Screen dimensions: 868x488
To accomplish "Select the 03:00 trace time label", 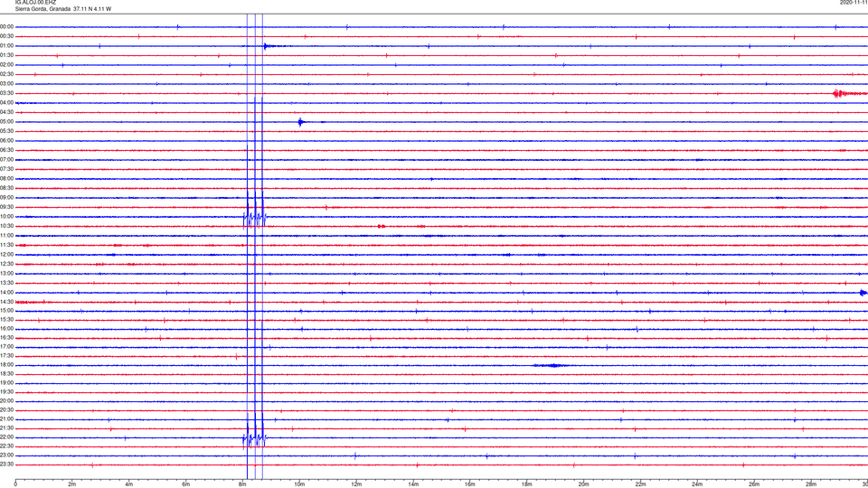I will point(6,84).
